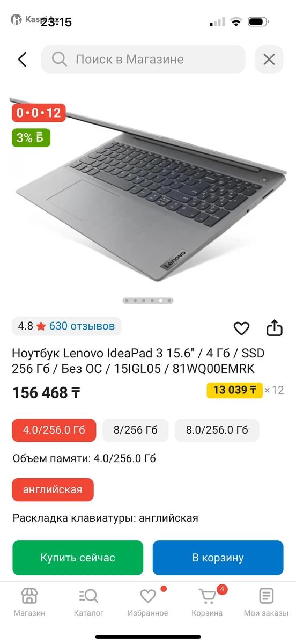Select английская keyboard layout chip
The height and width of the screenshot is (644, 296).
pos(53,489)
